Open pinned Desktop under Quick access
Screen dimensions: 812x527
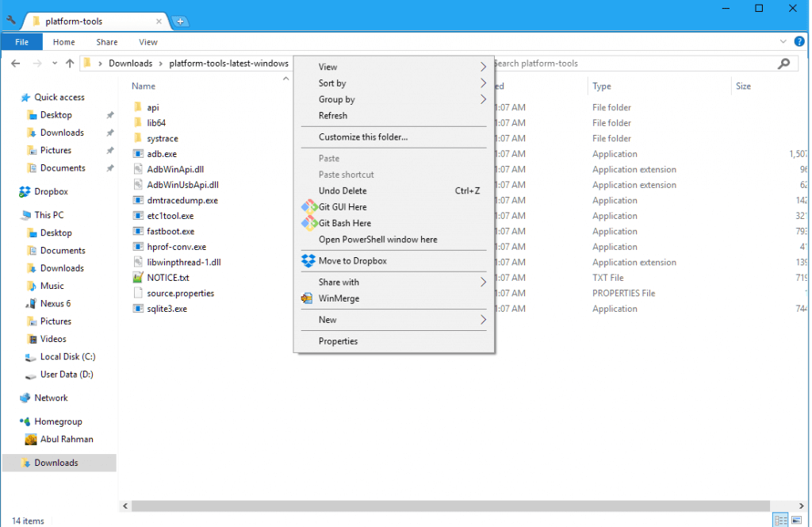pos(56,114)
